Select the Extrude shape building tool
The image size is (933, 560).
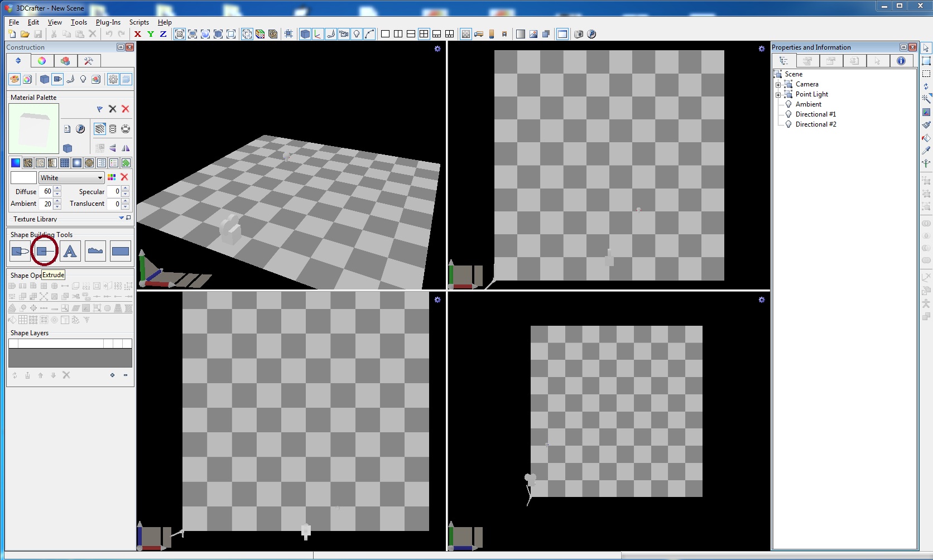point(45,251)
